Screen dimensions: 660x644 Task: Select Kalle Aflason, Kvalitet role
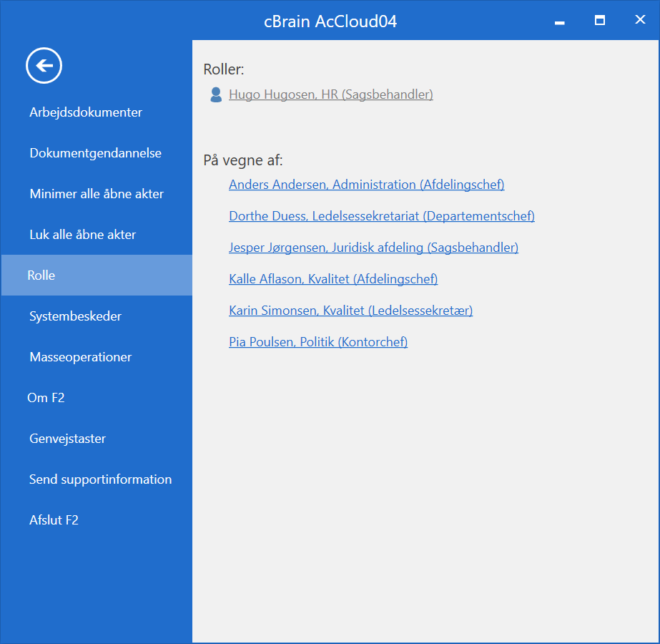coord(333,279)
